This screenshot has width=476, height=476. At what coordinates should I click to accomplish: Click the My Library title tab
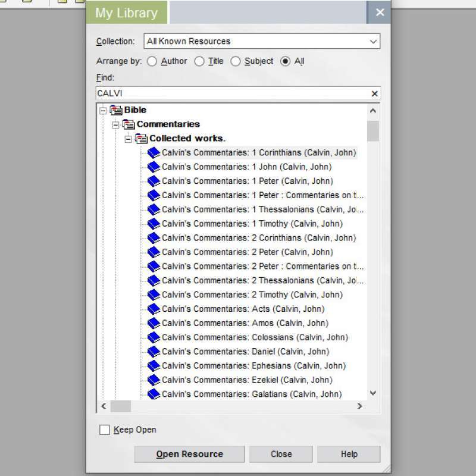pyautogui.click(x=126, y=12)
